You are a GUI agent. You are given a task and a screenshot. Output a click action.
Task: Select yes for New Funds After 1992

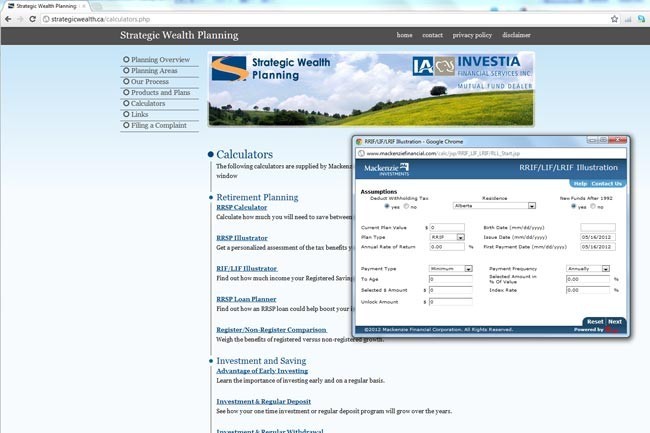pos(574,206)
